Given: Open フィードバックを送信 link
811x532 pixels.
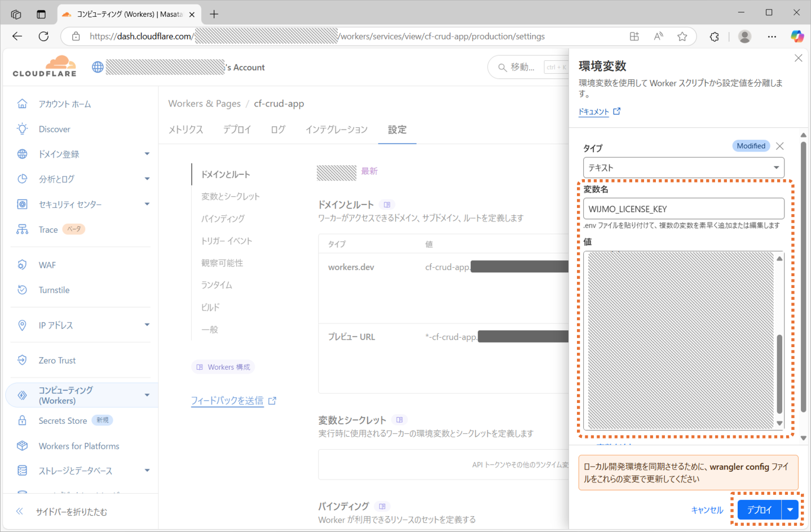Looking at the screenshot, I should pyautogui.click(x=233, y=401).
